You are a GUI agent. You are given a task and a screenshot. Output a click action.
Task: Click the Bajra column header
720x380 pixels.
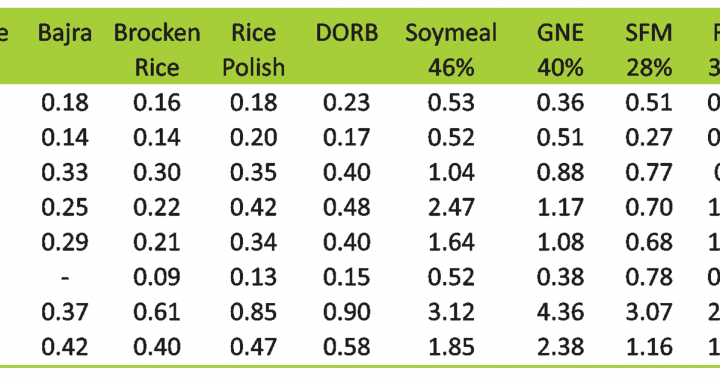[x=65, y=33]
